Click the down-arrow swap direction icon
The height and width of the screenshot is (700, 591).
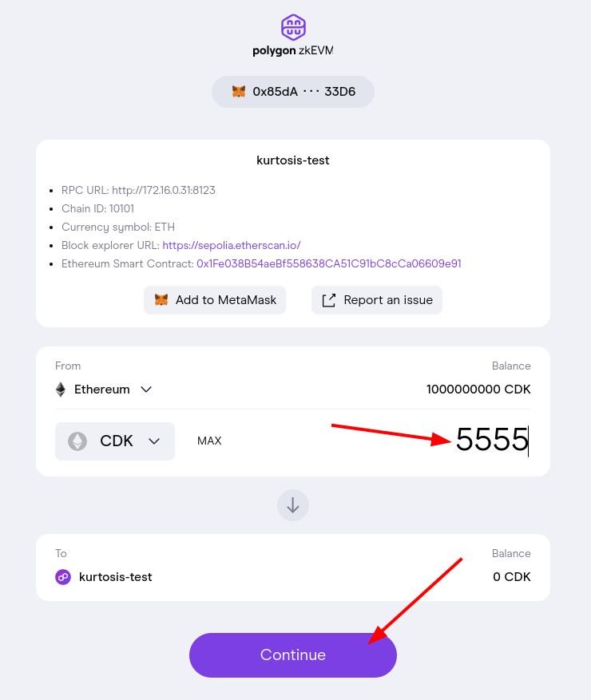pos(293,505)
